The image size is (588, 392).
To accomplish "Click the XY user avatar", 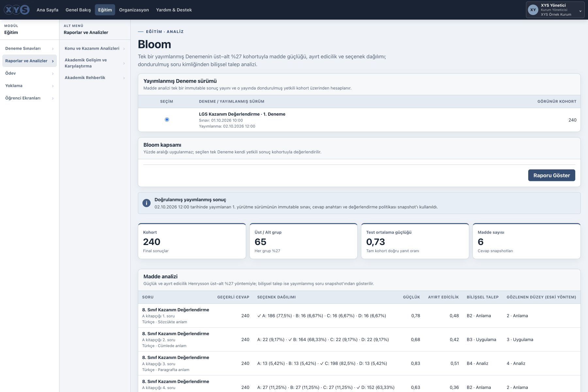I will coord(533,10).
